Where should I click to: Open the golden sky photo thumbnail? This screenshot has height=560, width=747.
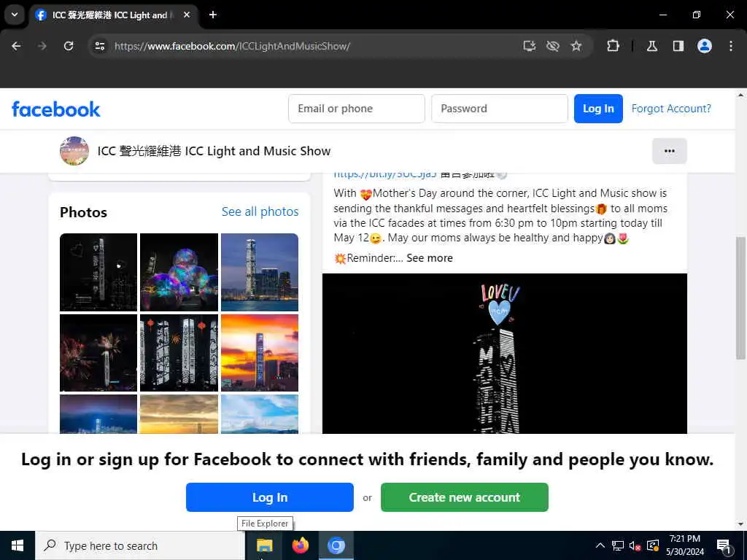[x=179, y=414]
